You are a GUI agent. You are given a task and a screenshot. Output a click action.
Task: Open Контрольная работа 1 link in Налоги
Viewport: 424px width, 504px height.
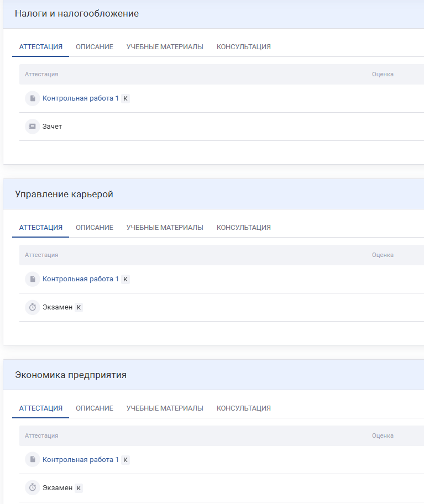(x=81, y=98)
